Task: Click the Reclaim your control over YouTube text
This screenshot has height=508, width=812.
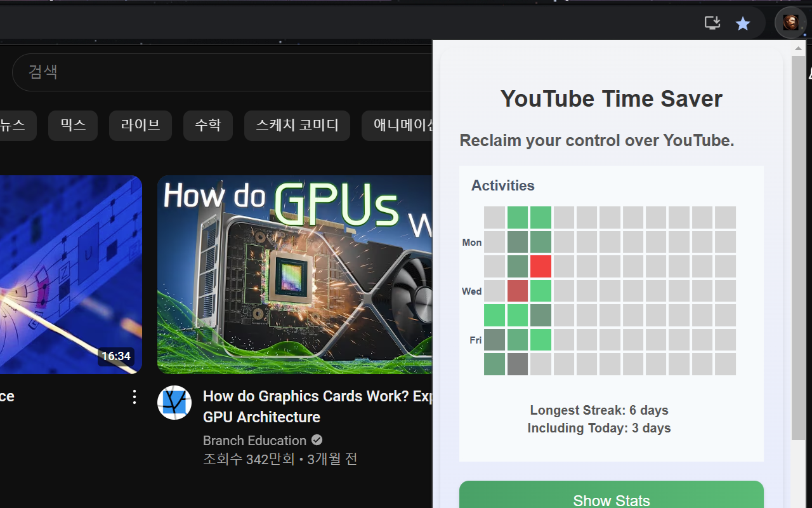Action: 597,140
